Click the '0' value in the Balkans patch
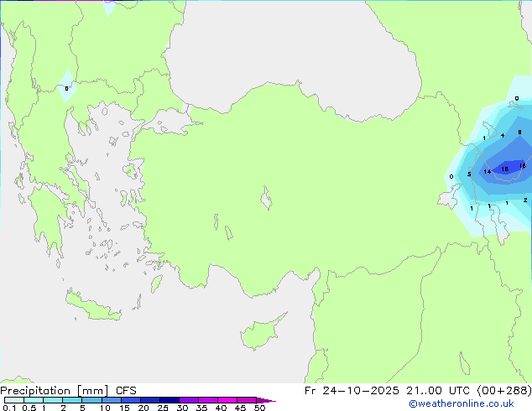Viewport: 532px width, 411px height. coord(66,89)
